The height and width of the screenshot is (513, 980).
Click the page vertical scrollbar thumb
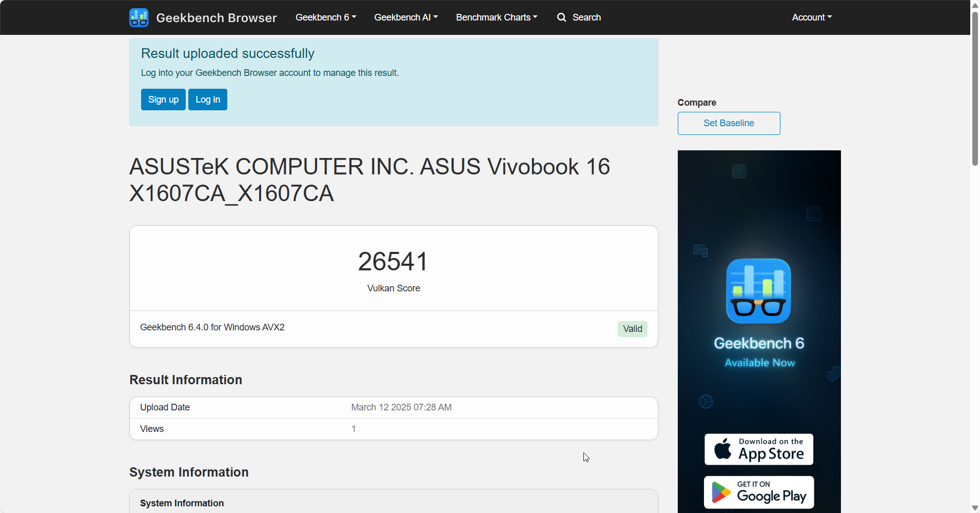pyautogui.click(x=975, y=88)
